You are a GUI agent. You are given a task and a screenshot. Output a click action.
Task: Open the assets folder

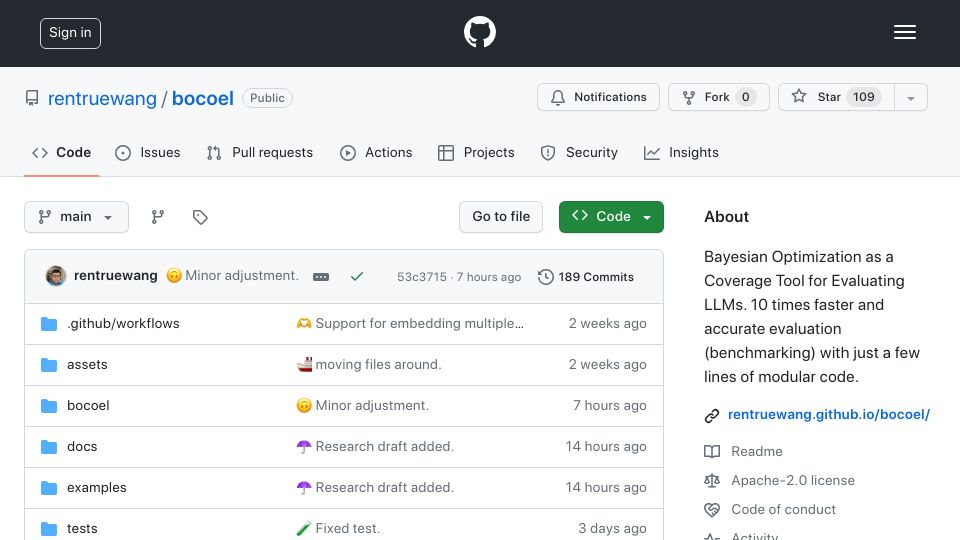[87, 364]
